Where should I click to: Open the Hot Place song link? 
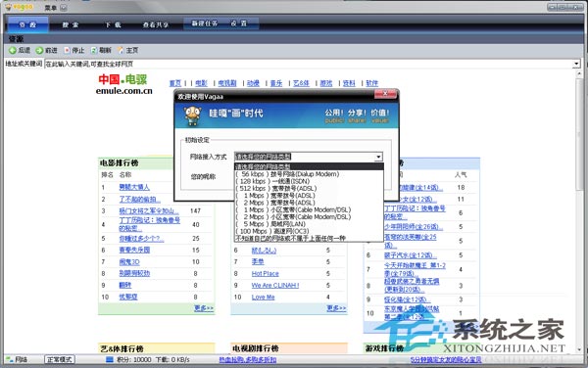click(x=266, y=274)
